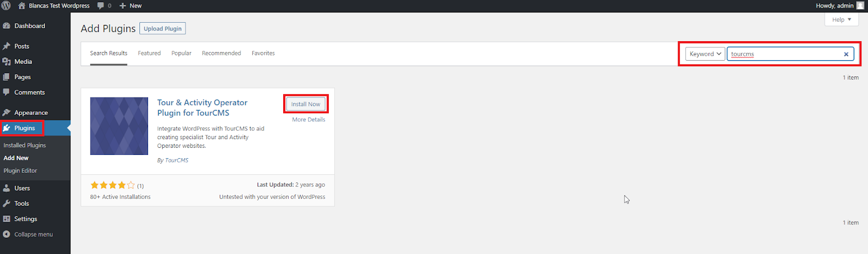Switch to the Recommended tab
Viewport: 868px width, 254px height.
[221, 53]
